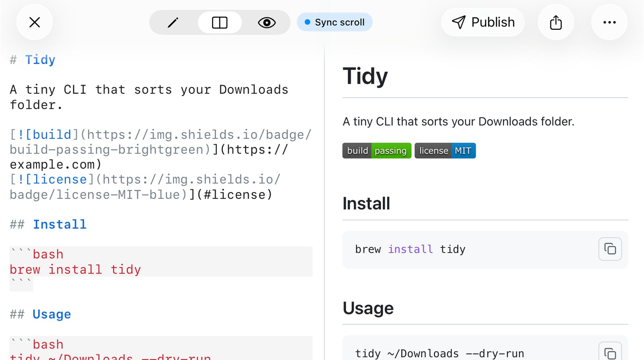The height and width of the screenshot is (360, 644).
Task: Open the build passing badge
Action: pyautogui.click(x=377, y=151)
